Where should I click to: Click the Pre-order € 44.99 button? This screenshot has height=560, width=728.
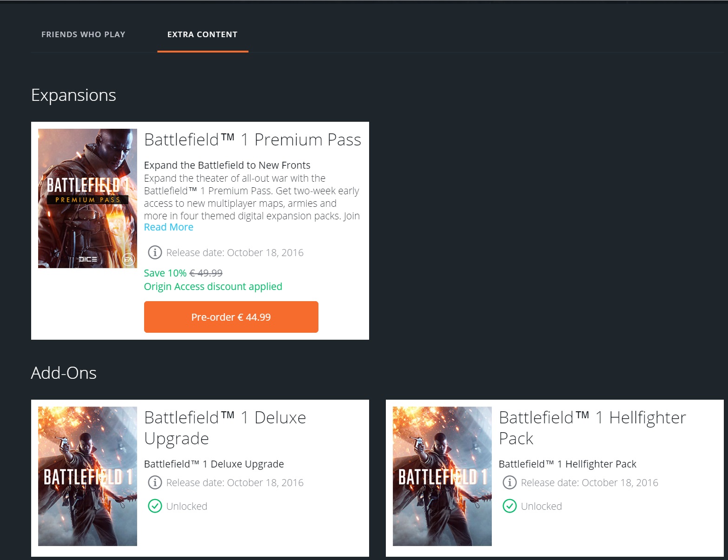[231, 317]
